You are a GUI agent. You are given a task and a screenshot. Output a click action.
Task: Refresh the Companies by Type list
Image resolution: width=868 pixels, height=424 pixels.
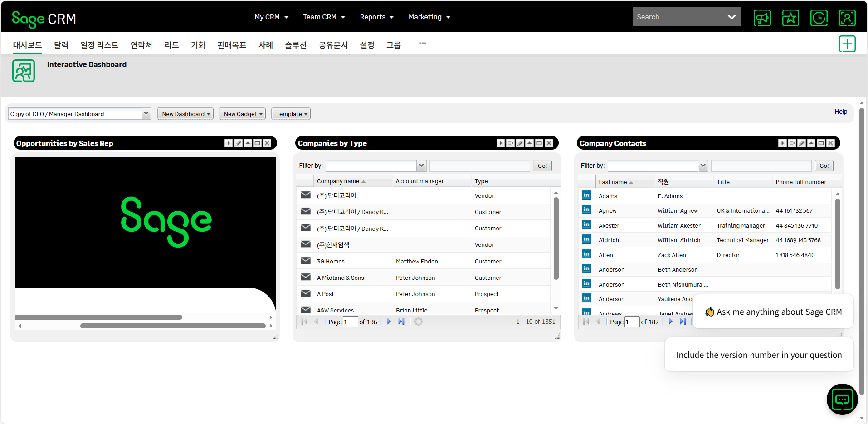[x=419, y=322]
